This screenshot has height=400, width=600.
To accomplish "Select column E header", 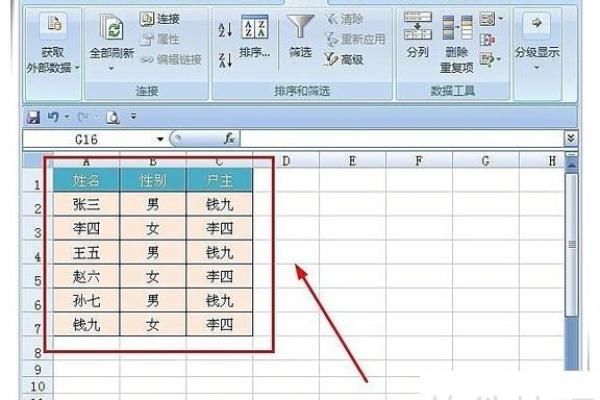I will pos(352,161).
